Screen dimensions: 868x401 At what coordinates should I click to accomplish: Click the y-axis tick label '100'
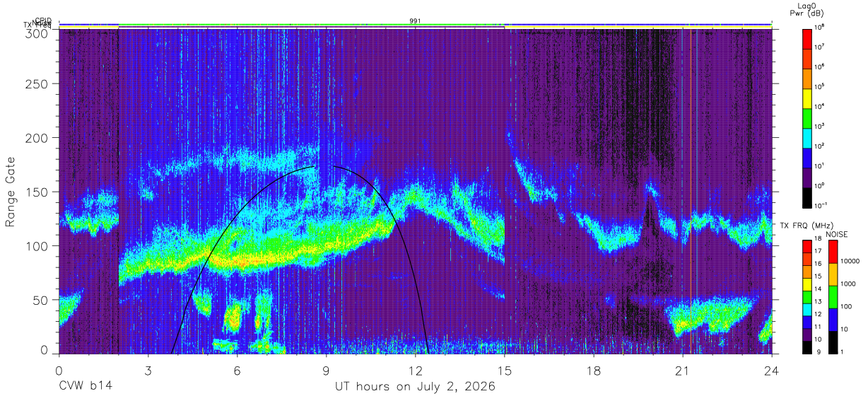coord(37,245)
